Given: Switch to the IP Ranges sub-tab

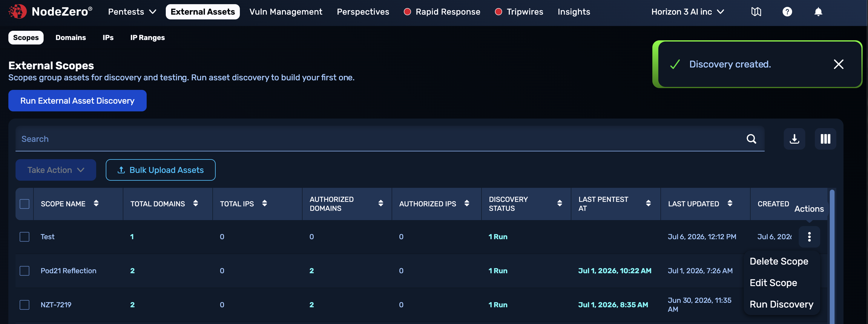Looking at the screenshot, I should click(x=148, y=37).
